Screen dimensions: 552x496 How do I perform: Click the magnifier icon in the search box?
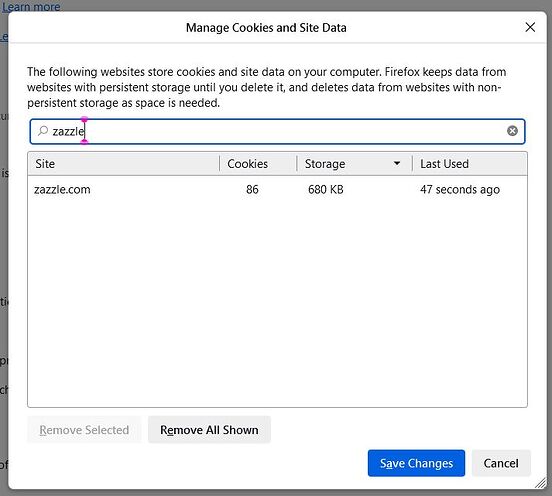coord(43,131)
